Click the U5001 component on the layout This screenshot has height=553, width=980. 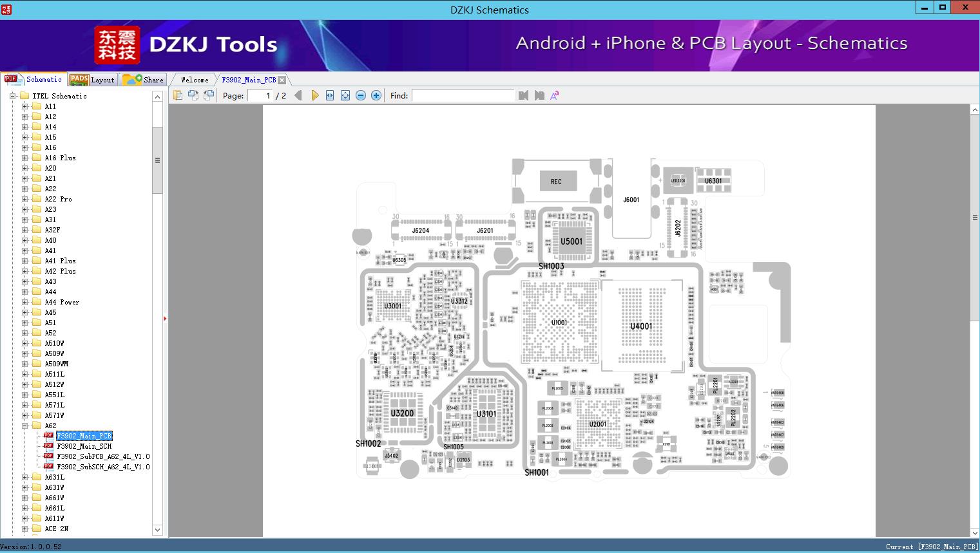click(x=571, y=241)
